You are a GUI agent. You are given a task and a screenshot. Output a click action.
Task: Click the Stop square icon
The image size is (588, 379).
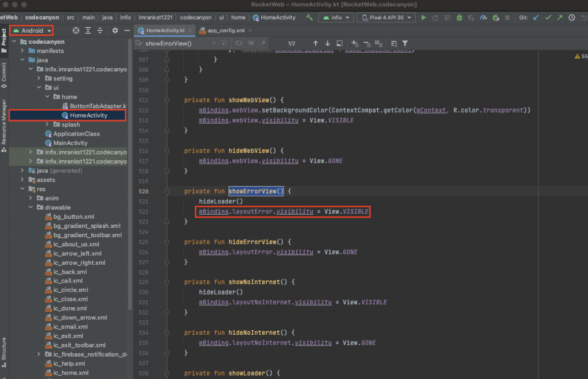click(x=508, y=18)
